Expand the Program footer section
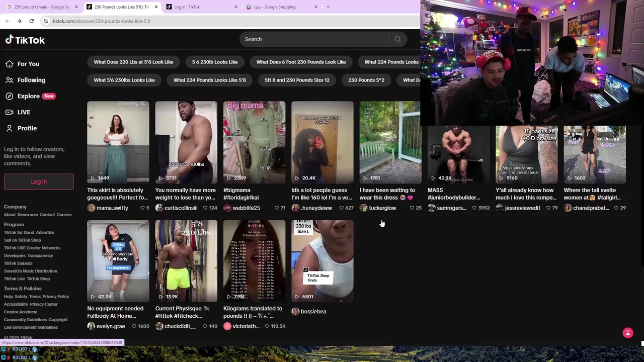This screenshot has width=644, height=362. pos(14,225)
